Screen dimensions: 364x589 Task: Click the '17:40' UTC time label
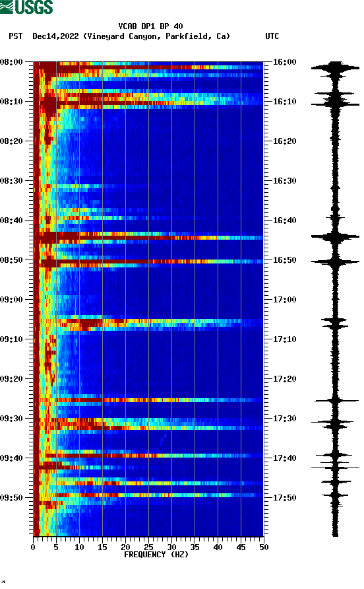click(x=284, y=458)
